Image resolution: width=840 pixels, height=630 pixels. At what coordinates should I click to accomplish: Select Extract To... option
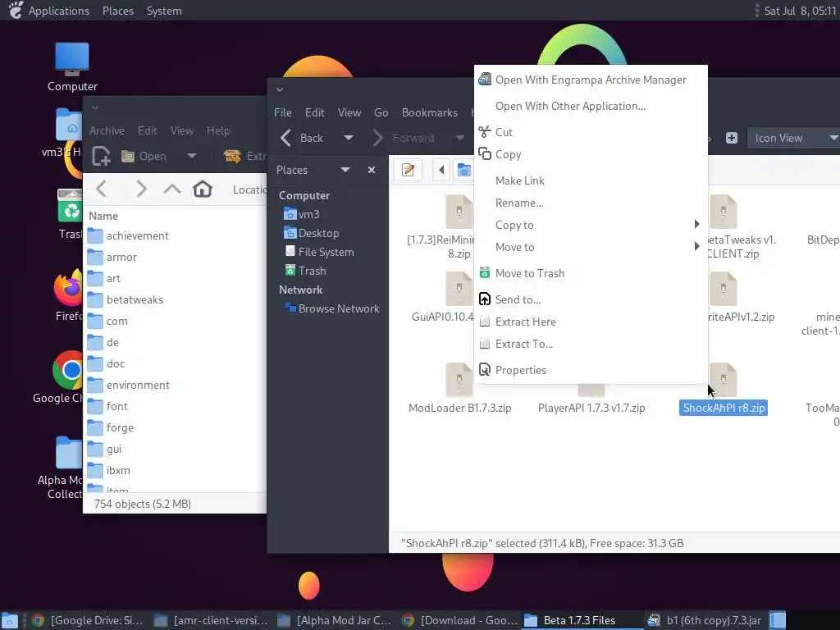click(591, 344)
